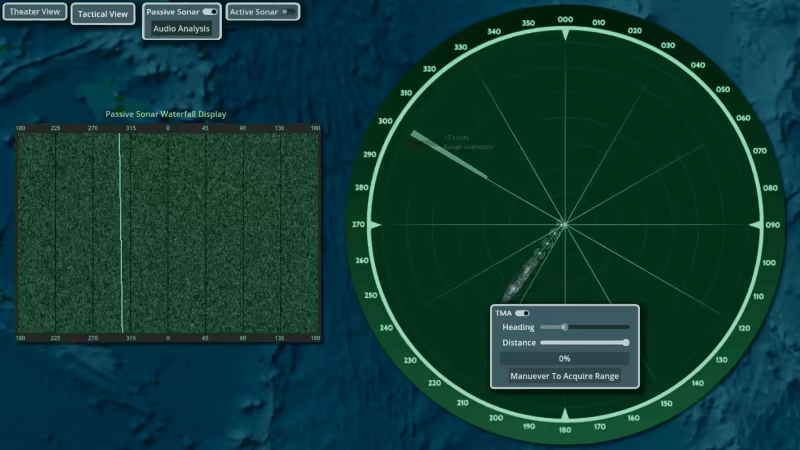This screenshot has height=450, width=800.
Task: Click the 180 south marker triangle on compass
Action: (x=565, y=414)
